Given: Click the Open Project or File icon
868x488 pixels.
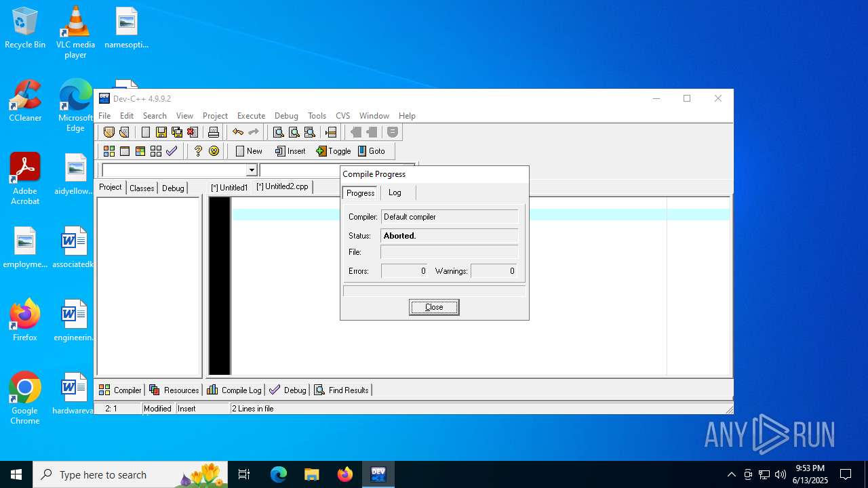Looking at the screenshot, I should 124,132.
